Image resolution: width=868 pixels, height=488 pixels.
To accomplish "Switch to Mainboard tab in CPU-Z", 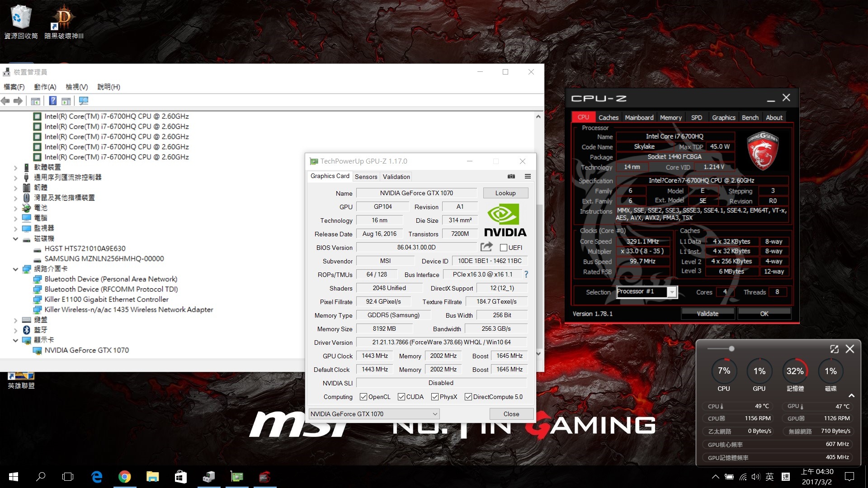I will [x=639, y=117].
